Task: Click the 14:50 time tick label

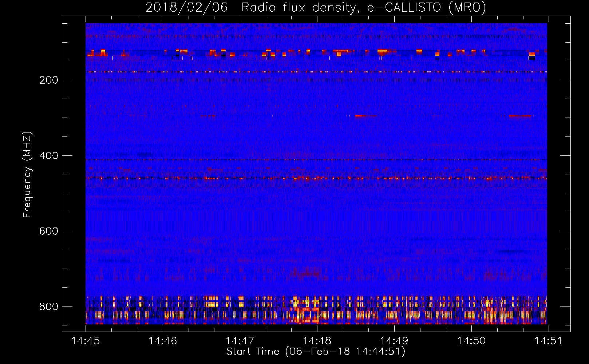Action: coord(471,341)
